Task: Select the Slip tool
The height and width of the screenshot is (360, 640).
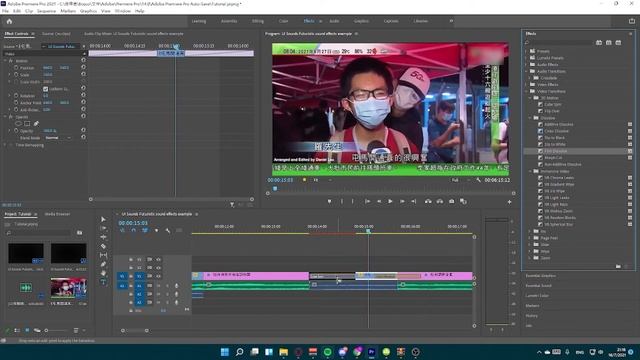Action: (103, 255)
